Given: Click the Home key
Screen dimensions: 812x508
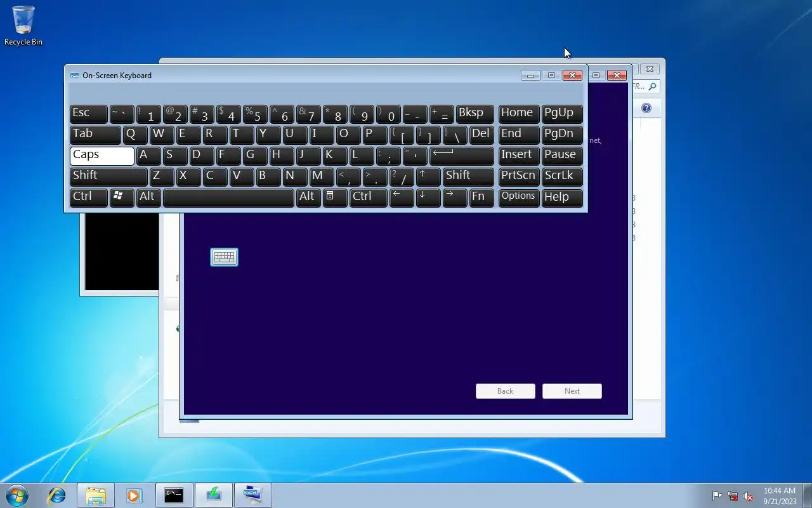Looking at the screenshot, I should click(519, 114).
